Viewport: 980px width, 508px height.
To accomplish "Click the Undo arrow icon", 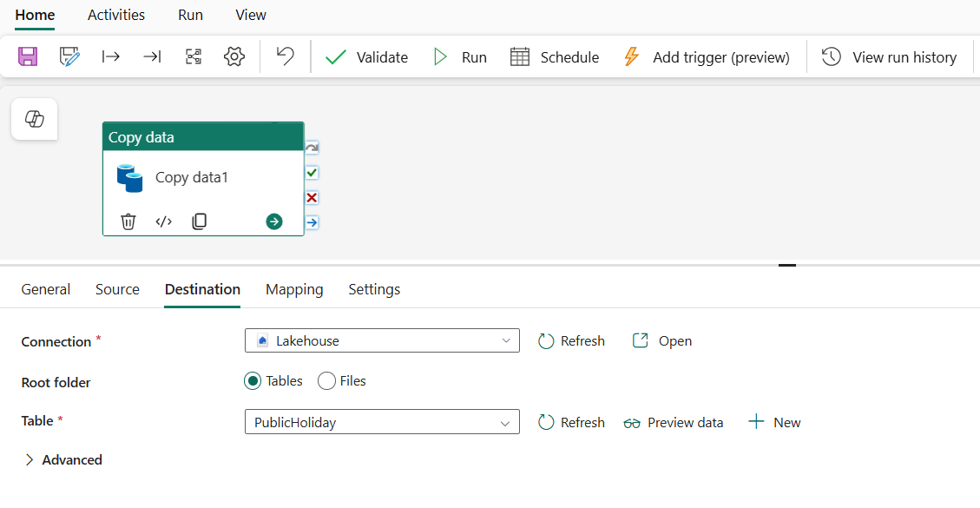I will 285,56.
